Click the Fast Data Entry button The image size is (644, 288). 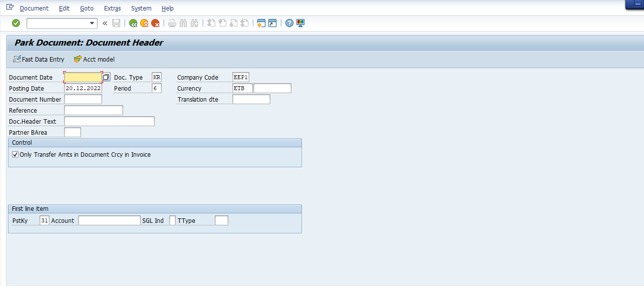pyautogui.click(x=39, y=59)
